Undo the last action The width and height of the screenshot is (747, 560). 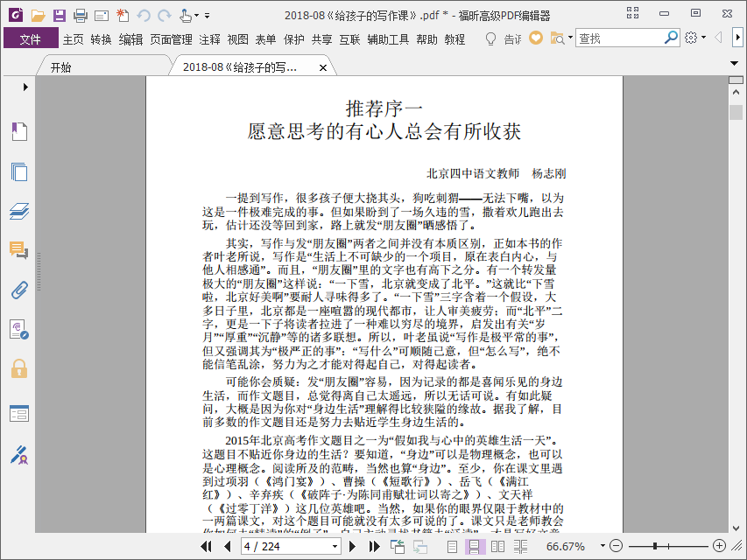pyautogui.click(x=144, y=16)
